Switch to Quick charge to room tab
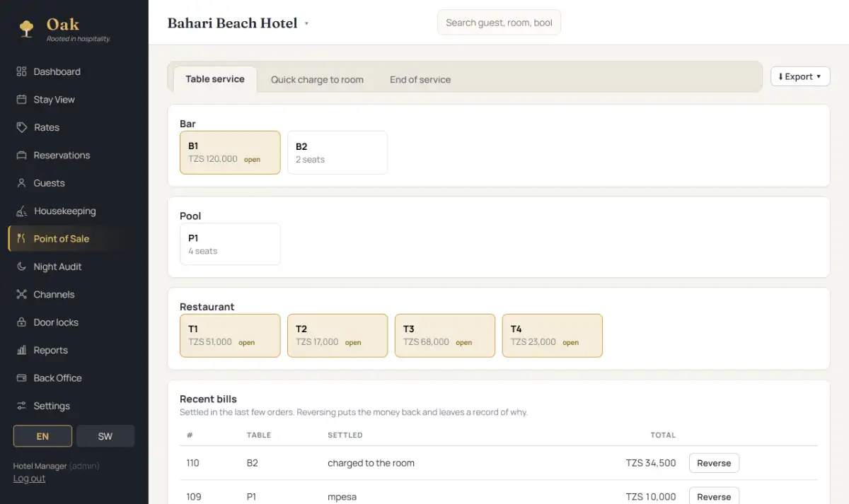The image size is (849, 504). 317,80
